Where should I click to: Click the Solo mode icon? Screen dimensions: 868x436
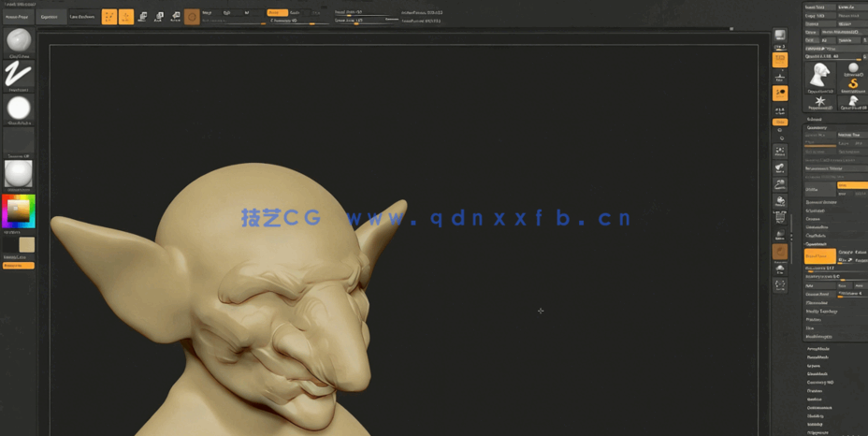[780, 269]
